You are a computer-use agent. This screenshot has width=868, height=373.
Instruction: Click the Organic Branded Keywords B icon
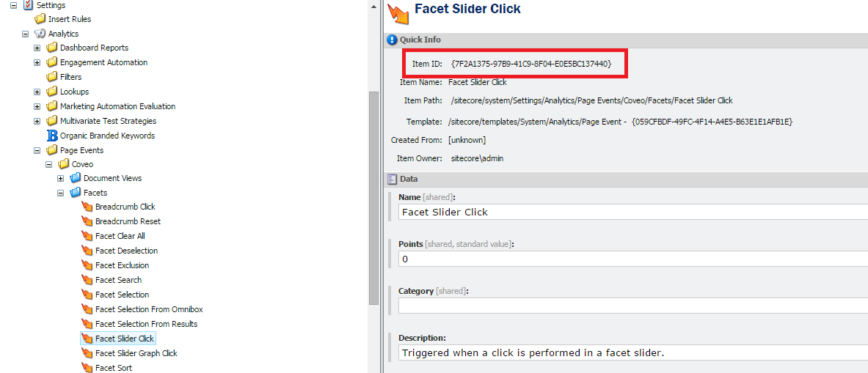coord(53,136)
